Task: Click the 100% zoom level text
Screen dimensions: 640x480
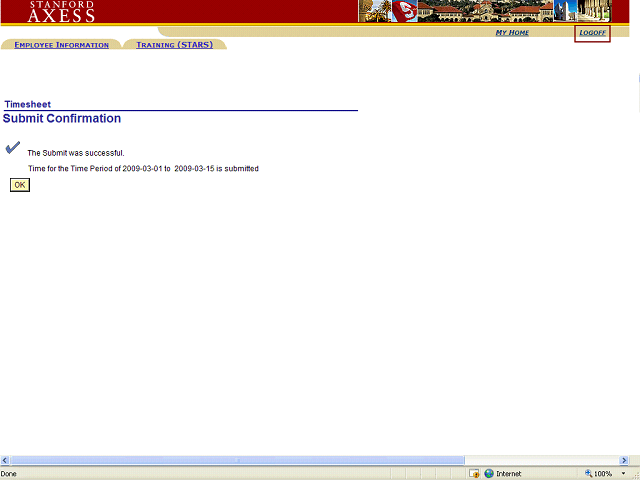Action: click(603, 473)
